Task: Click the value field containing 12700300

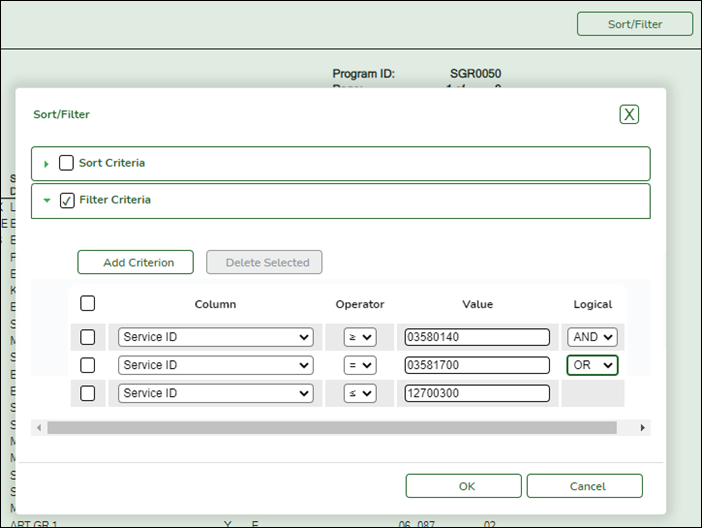Action: click(x=476, y=393)
